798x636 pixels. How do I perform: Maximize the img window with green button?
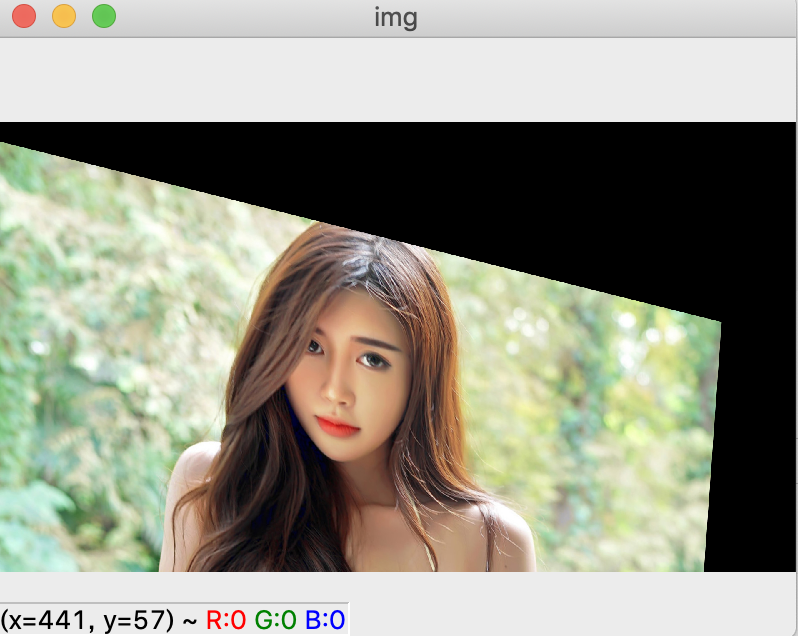point(104,16)
